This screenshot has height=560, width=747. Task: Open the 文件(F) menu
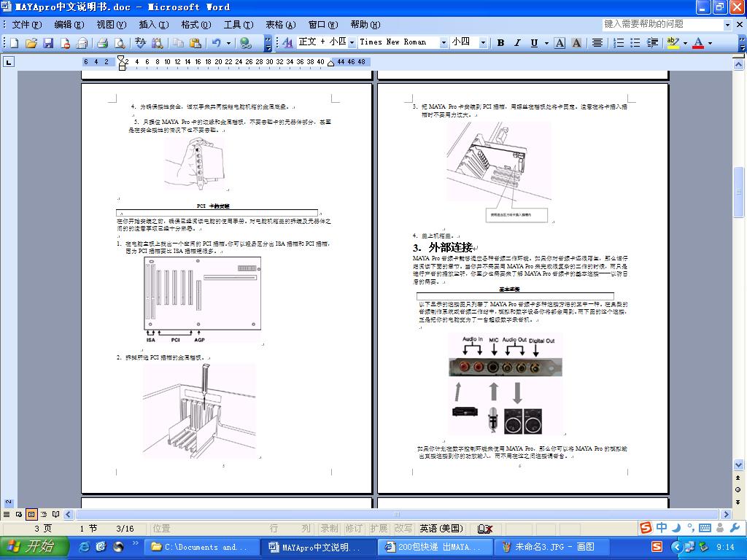(27, 25)
